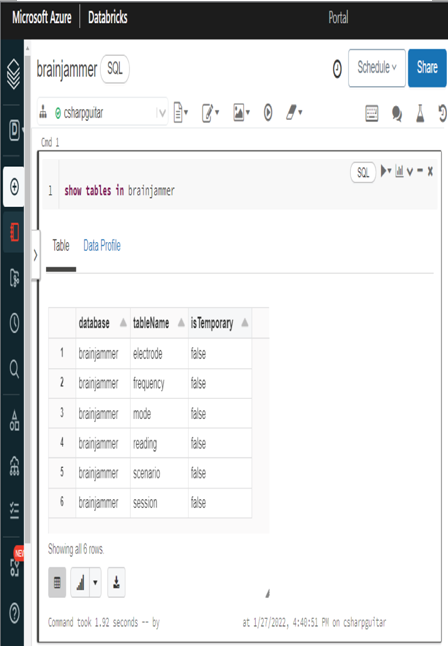The height and width of the screenshot is (646, 448).
Task: Download the results as CSV
Action: tap(116, 582)
